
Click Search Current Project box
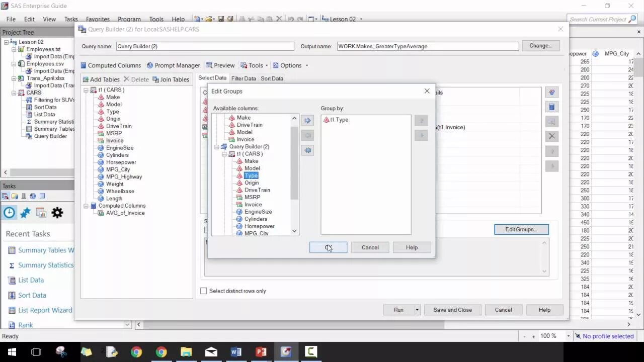pos(598,19)
